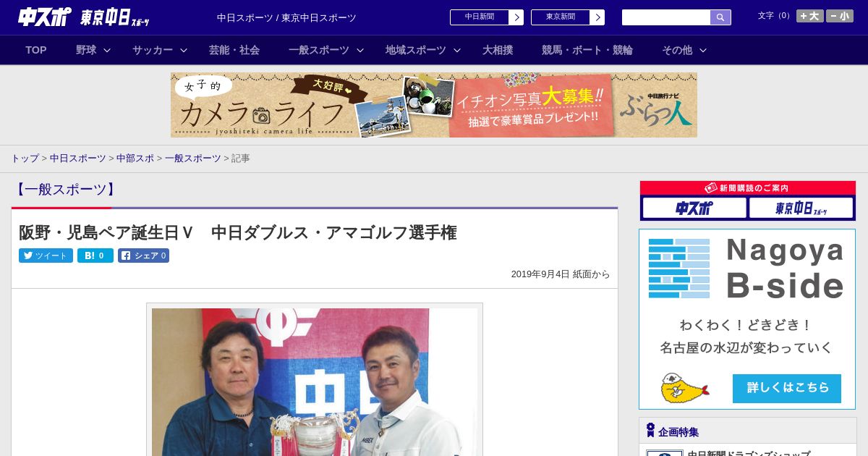The height and width of the screenshot is (456, 868).
Task: Open the その他 menu
Action: coord(677,50)
